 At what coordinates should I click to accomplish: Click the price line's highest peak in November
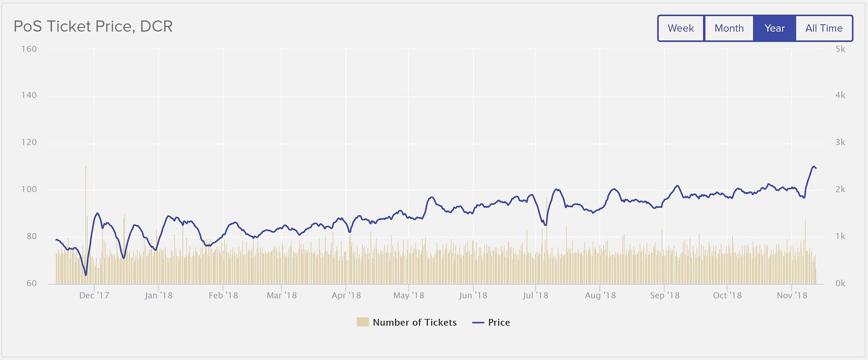click(x=813, y=166)
